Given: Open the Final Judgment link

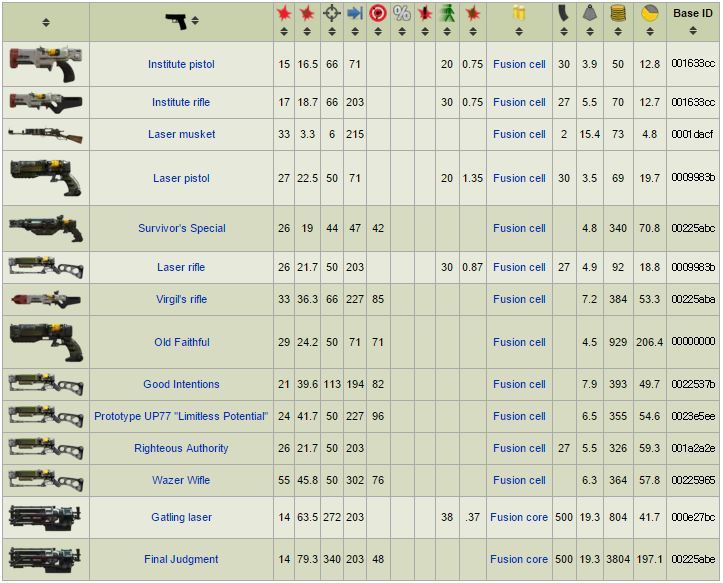Looking at the screenshot, I should click(181, 559).
